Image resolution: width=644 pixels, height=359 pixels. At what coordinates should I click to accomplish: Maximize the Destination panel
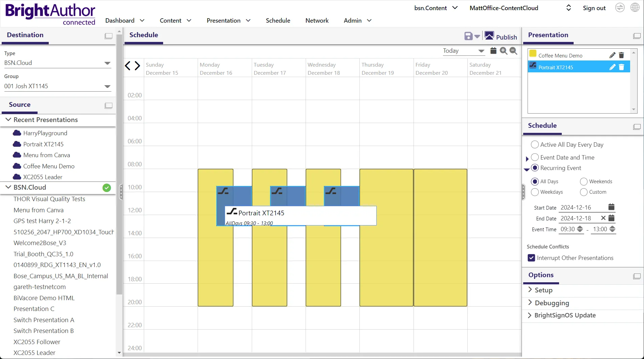109,36
